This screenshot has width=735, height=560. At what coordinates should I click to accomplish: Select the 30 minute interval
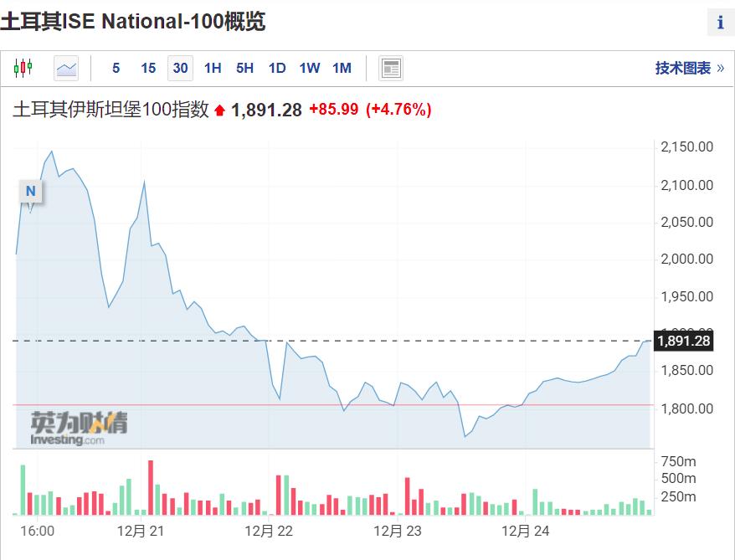coord(180,68)
